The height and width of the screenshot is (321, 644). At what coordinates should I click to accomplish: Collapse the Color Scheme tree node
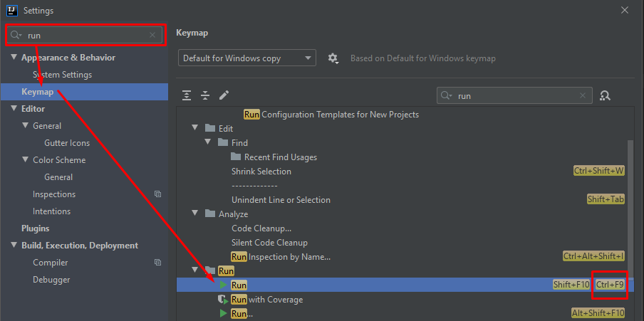pyautogui.click(x=26, y=160)
